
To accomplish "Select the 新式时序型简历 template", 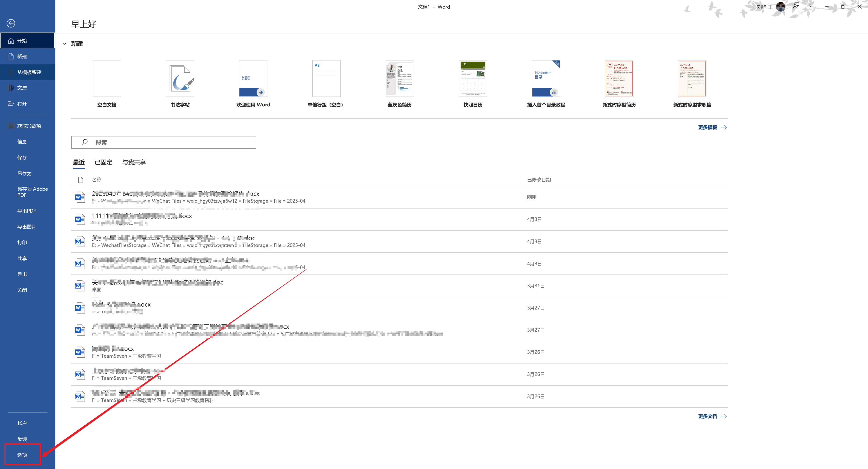I will point(619,84).
